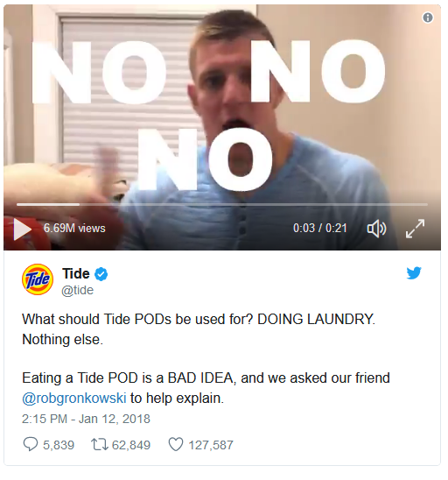This screenshot has height=480, width=448.
Task: Open the Tide logo profile picture
Action: 38,279
